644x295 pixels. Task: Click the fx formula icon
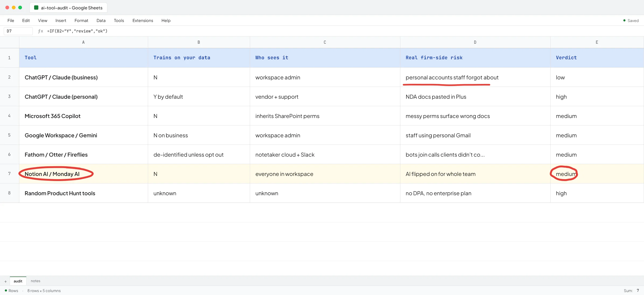point(41,31)
